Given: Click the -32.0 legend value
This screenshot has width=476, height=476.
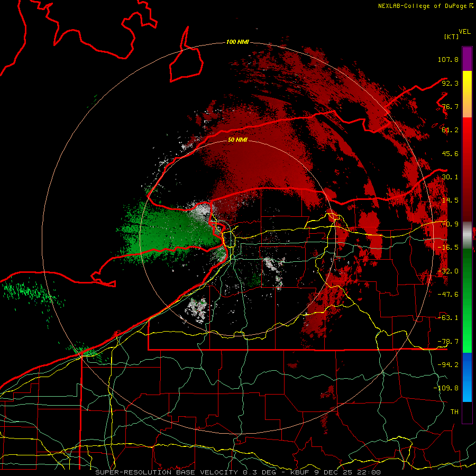Looking at the screenshot, I should (x=448, y=271).
